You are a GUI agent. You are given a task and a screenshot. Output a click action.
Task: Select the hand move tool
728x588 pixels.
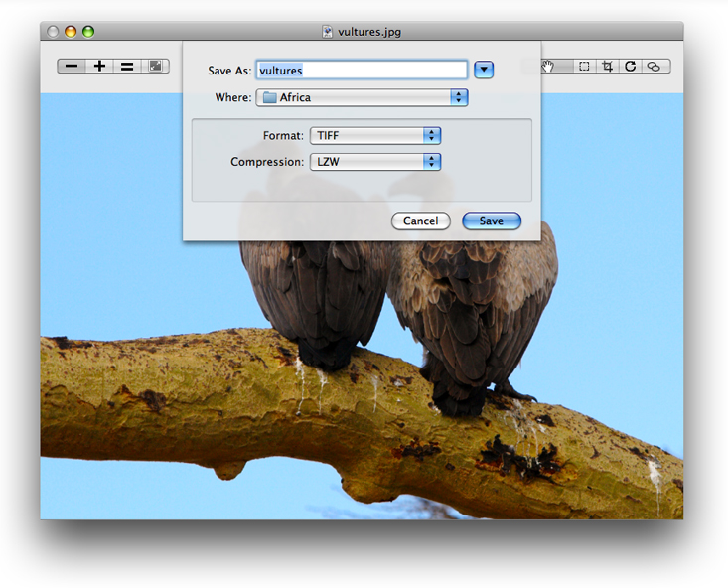point(549,67)
